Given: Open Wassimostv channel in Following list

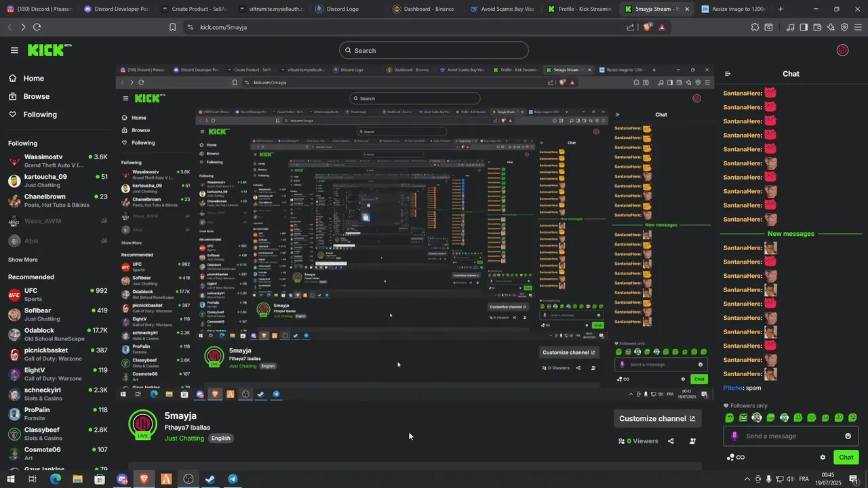Looking at the screenshot, I should tap(57, 161).
